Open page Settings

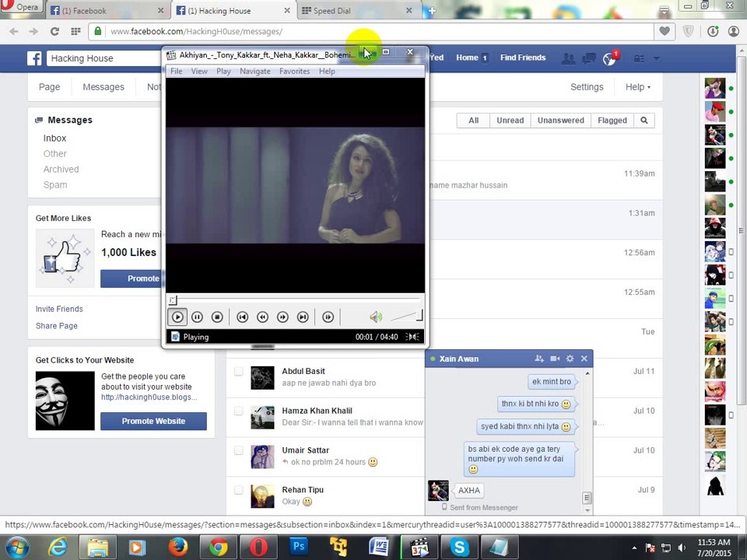pos(587,87)
